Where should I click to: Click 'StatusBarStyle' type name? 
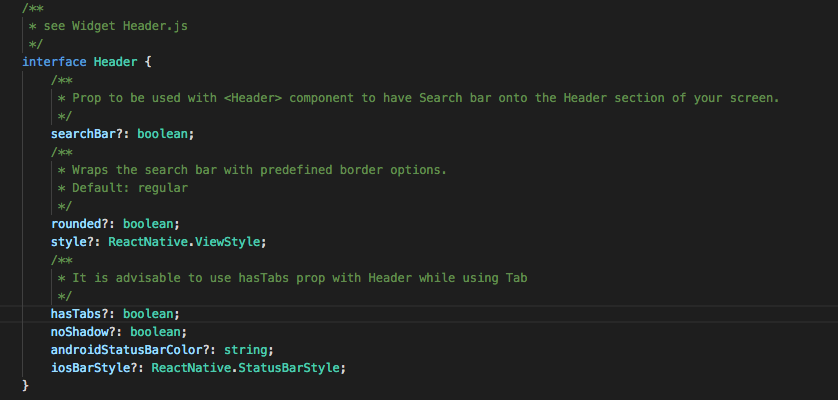[x=289, y=368]
